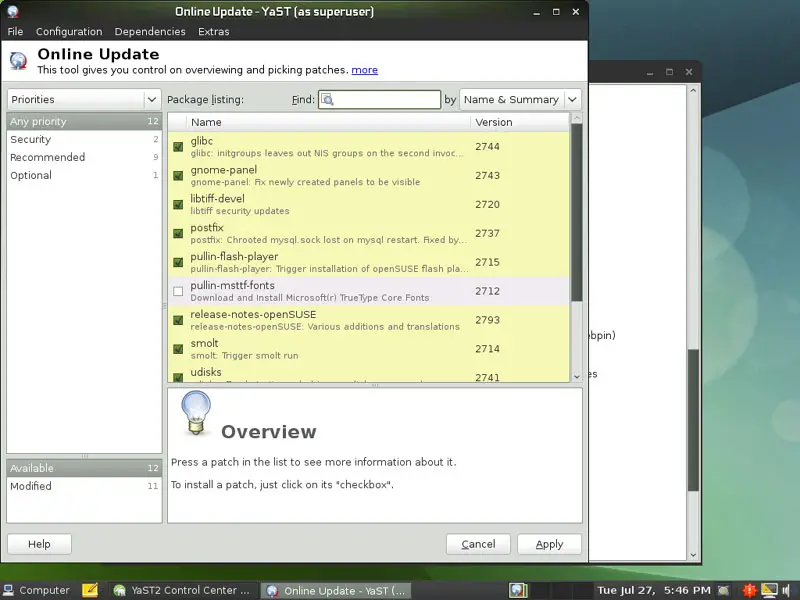Click the Apply button
800x600 pixels.
pyautogui.click(x=549, y=544)
